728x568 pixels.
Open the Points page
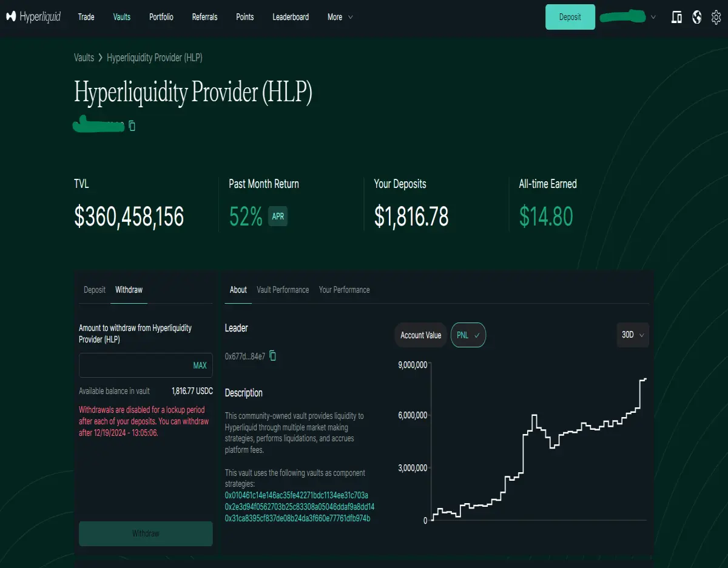click(x=245, y=17)
